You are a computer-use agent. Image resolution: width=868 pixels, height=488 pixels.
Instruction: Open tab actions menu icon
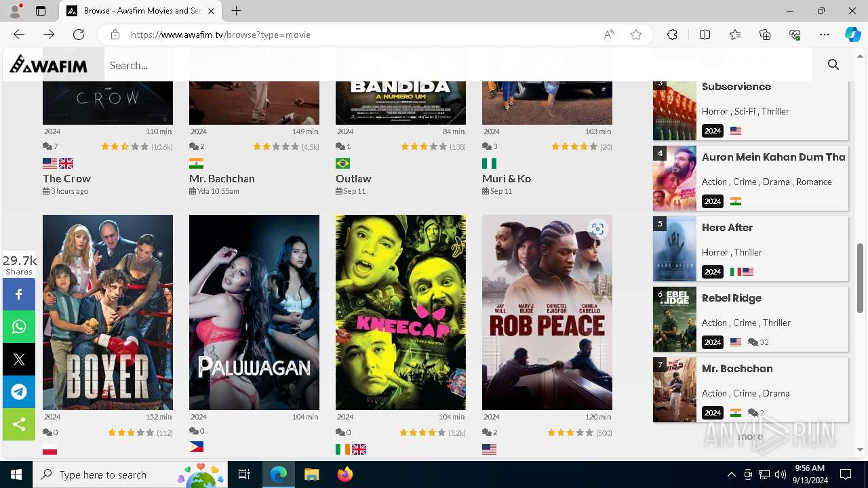[41, 11]
